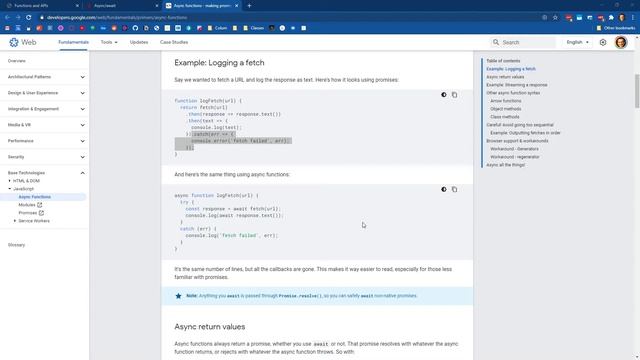Expand the Architectural Patterns section
This screenshot has height=360, width=640.
(82, 77)
